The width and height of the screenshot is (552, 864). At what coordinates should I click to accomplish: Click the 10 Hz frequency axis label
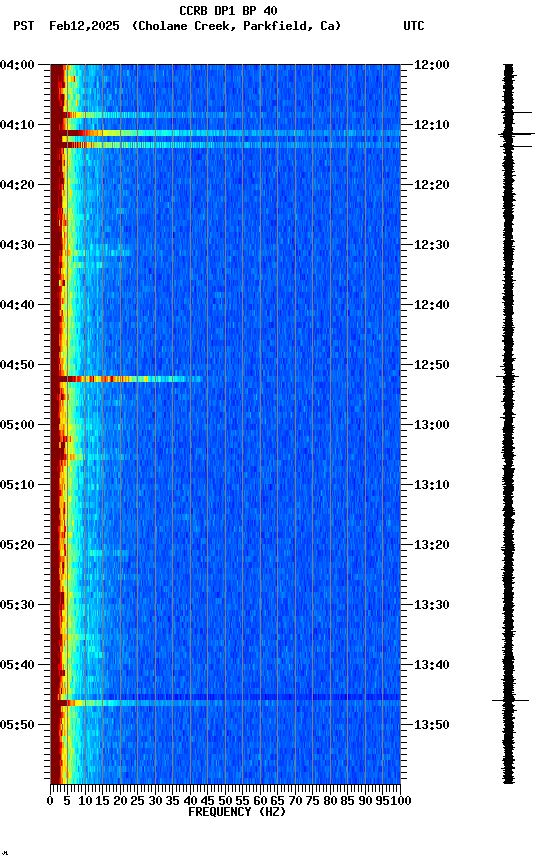coord(85,802)
